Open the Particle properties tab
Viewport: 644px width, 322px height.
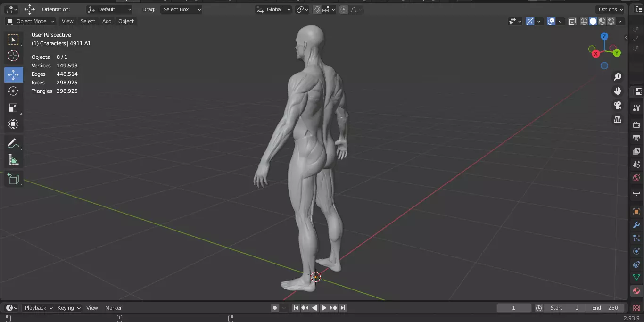pyautogui.click(x=636, y=238)
